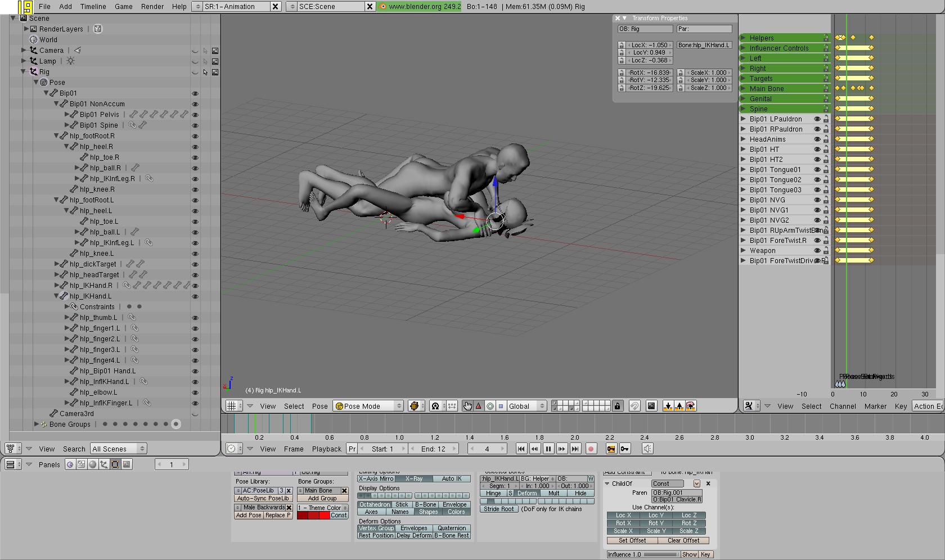945x560 pixels.
Task: Click the layer lock icon in the 3D header
Action: 617,406
